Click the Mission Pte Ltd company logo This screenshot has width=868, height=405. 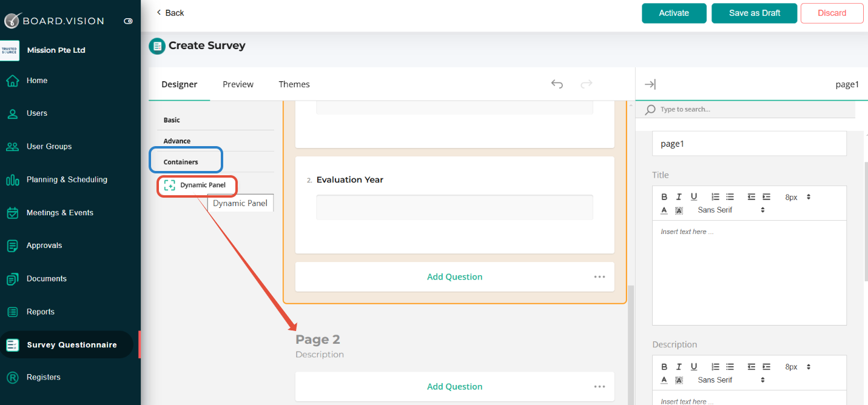pyautogui.click(x=10, y=50)
